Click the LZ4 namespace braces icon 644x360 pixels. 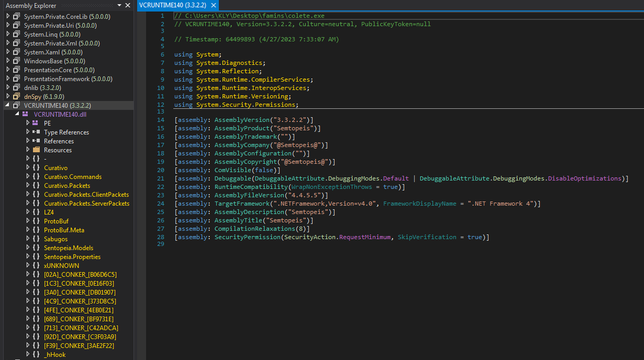coord(36,212)
